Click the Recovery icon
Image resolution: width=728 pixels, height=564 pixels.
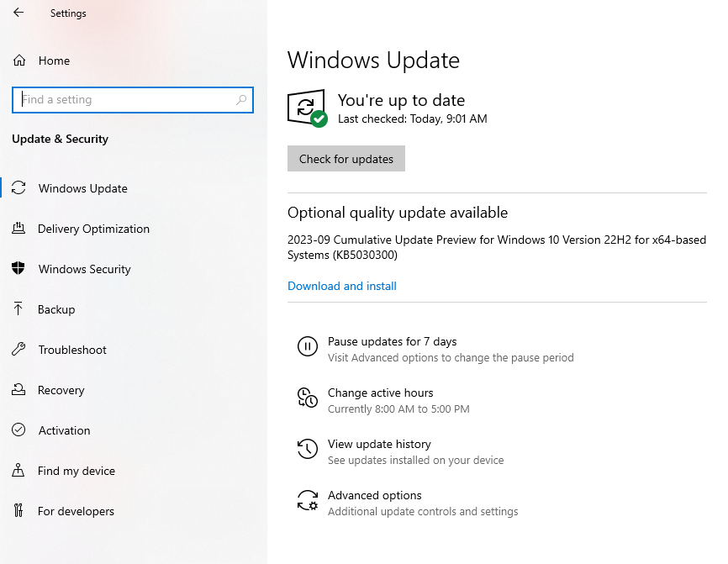pyautogui.click(x=18, y=389)
